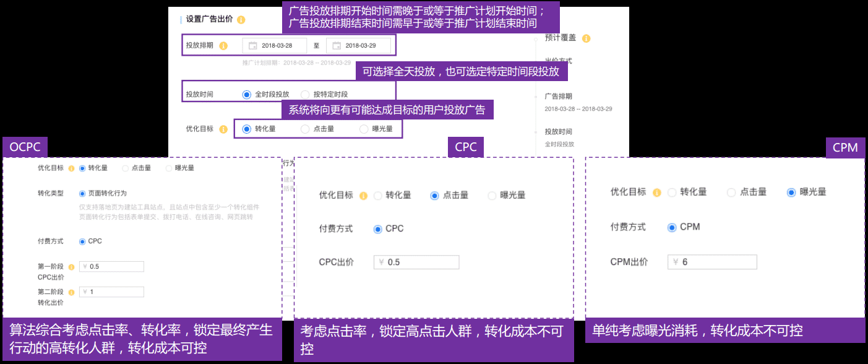Screen dimensions: 868x364
Task: Select 点击量 radio in the top settings panel
Action: tap(305, 129)
